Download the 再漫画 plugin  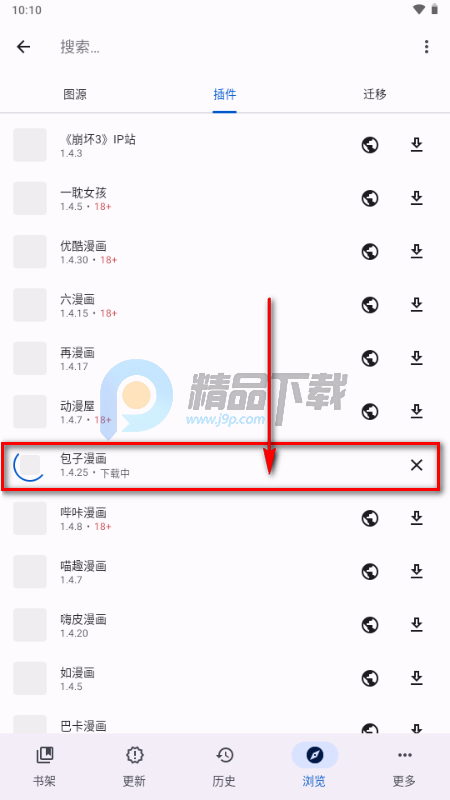(417, 358)
